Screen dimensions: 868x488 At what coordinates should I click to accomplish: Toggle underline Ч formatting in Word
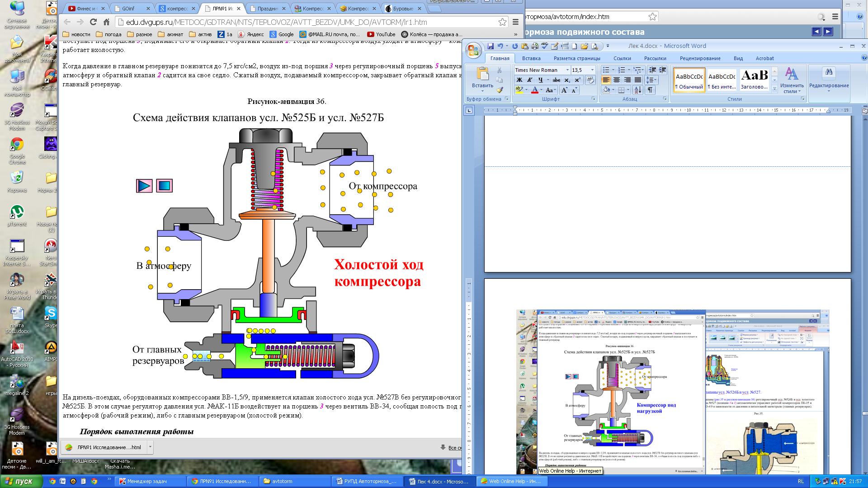pos(540,80)
